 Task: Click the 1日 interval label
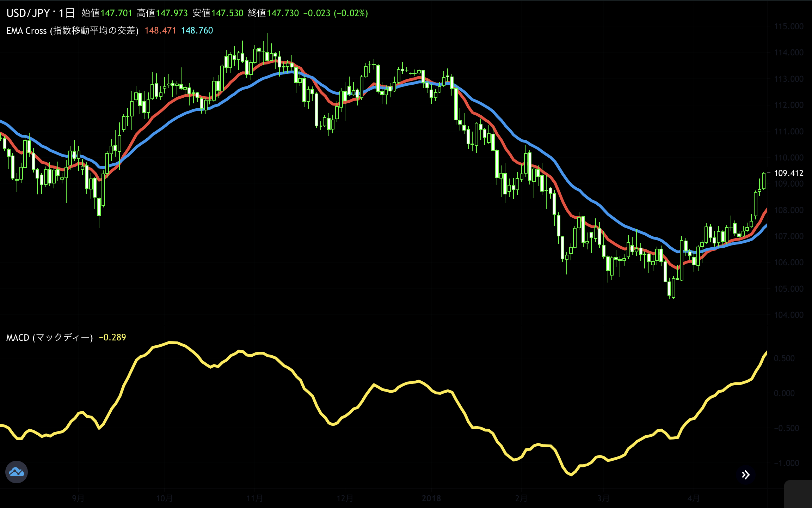66,13
